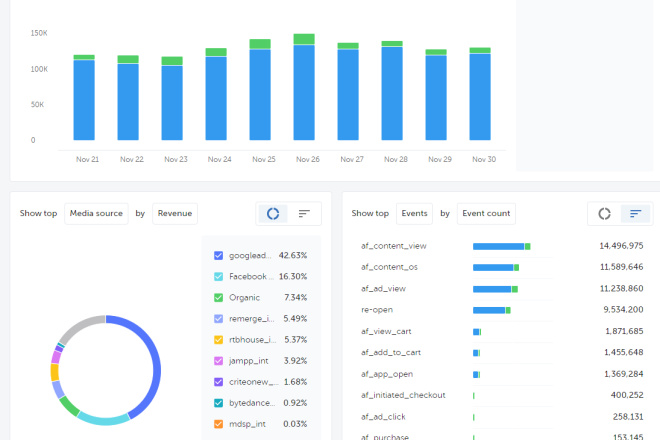
Task: Select the af_add_to_cart event row
Action: pyautogui.click(x=502, y=353)
